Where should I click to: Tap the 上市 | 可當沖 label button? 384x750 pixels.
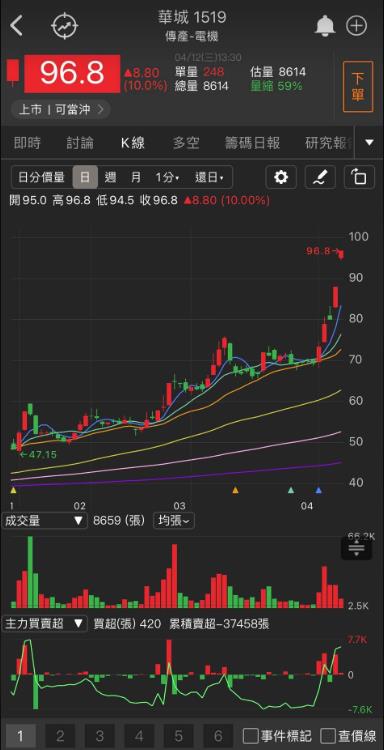tap(60, 110)
